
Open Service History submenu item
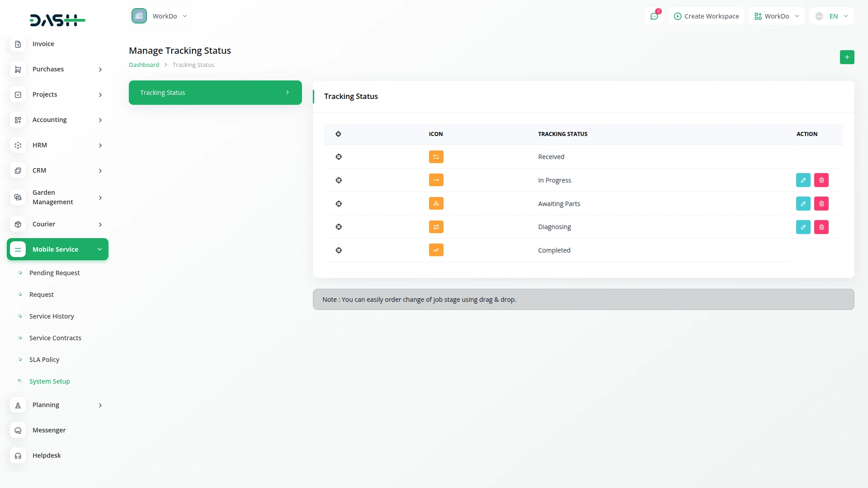(52, 316)
